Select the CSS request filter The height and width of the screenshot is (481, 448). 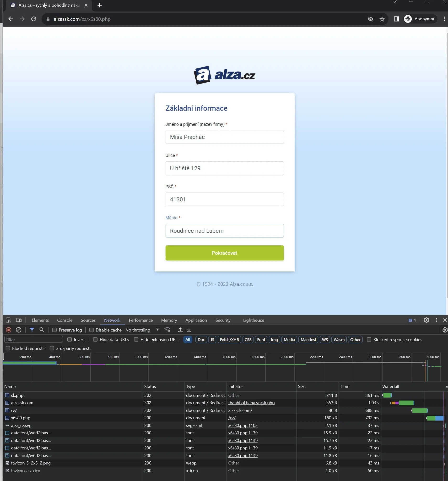248,339
